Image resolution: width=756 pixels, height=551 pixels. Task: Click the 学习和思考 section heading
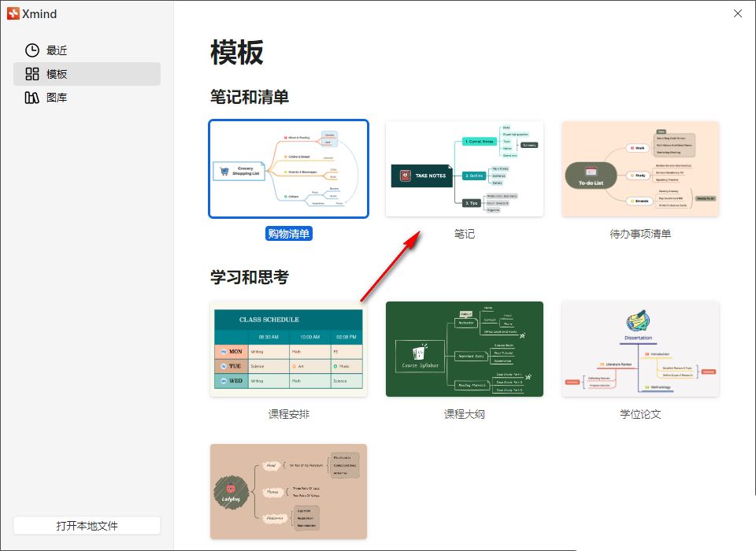250,277
